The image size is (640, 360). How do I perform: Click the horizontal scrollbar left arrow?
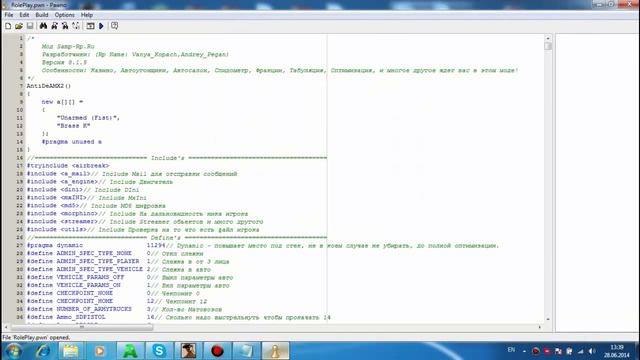(6, 327)
